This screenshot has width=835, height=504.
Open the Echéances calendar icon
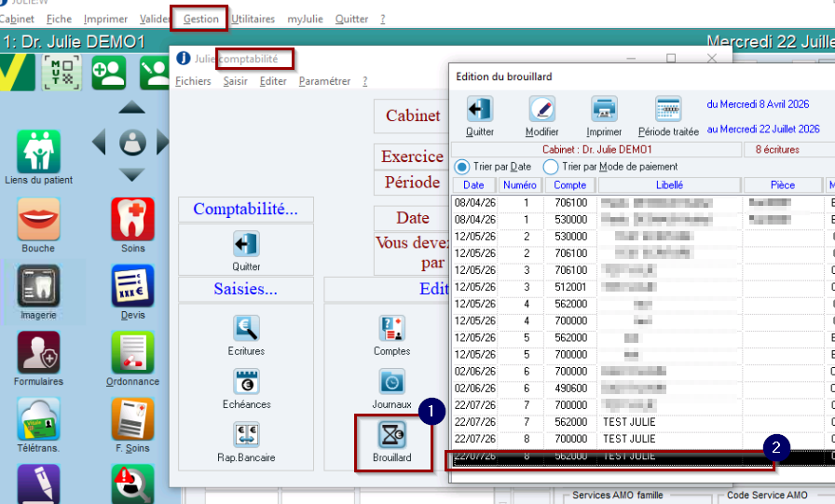point(247,382)
